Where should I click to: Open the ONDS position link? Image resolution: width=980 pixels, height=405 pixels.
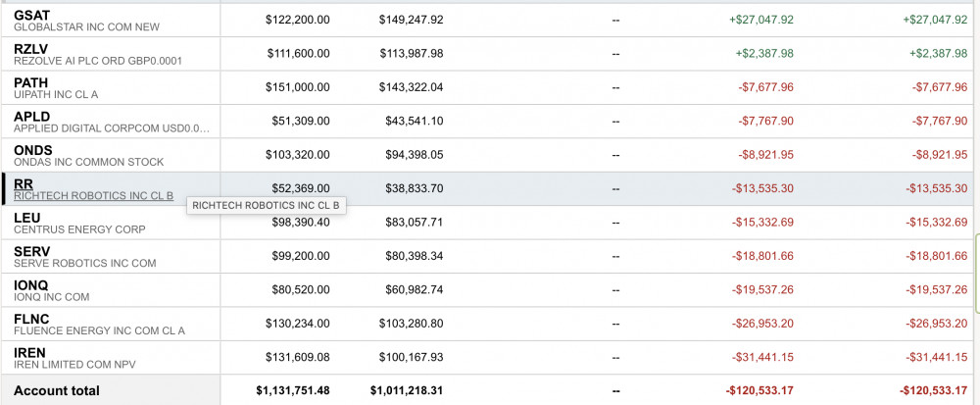(31, 150)
